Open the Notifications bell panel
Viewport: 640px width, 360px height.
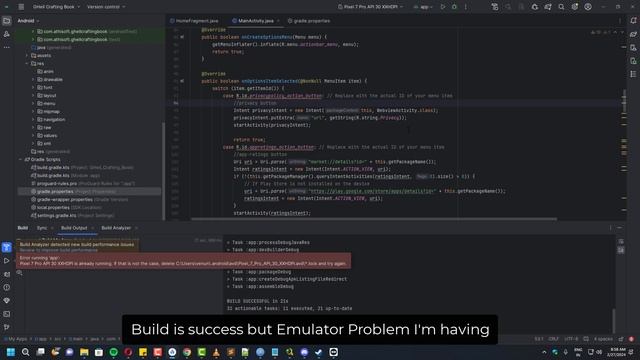(633, 21)
